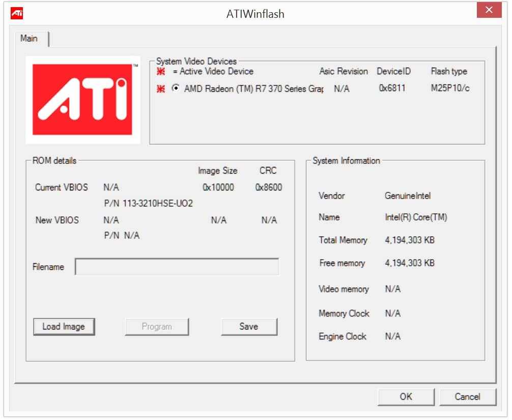The width and height of the screenshot is (512, 420).
Task: Click the Free memory value 4,194,303 KB
Action: click(410, 263)
